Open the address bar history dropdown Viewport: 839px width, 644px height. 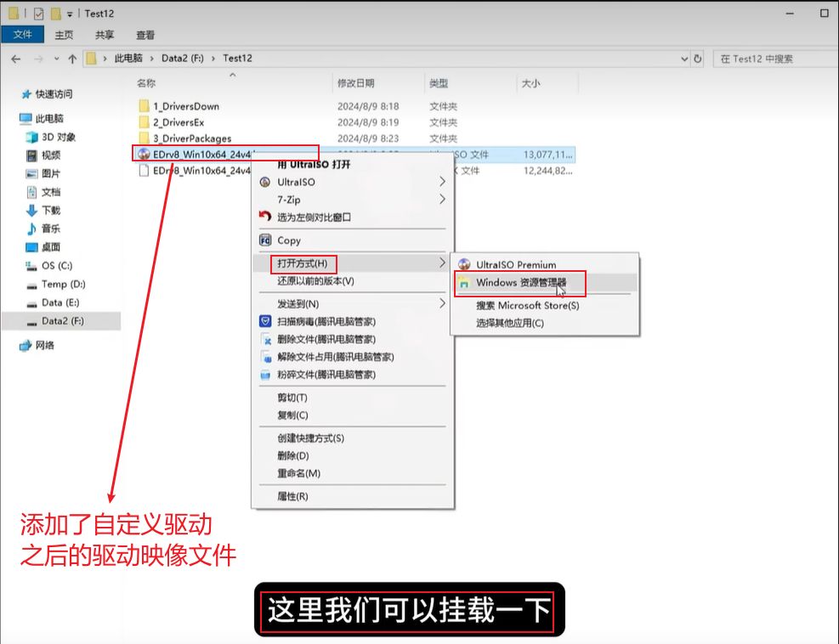(684, 59)
